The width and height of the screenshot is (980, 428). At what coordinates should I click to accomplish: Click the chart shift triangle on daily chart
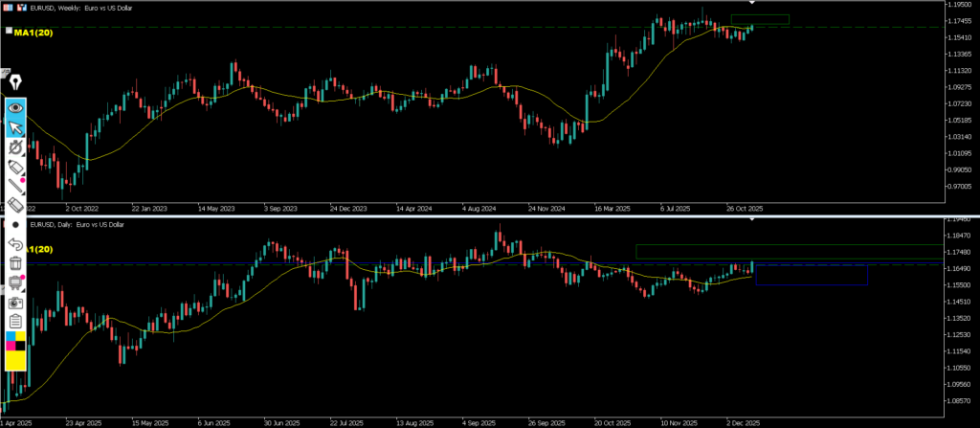tap(751, 220)
